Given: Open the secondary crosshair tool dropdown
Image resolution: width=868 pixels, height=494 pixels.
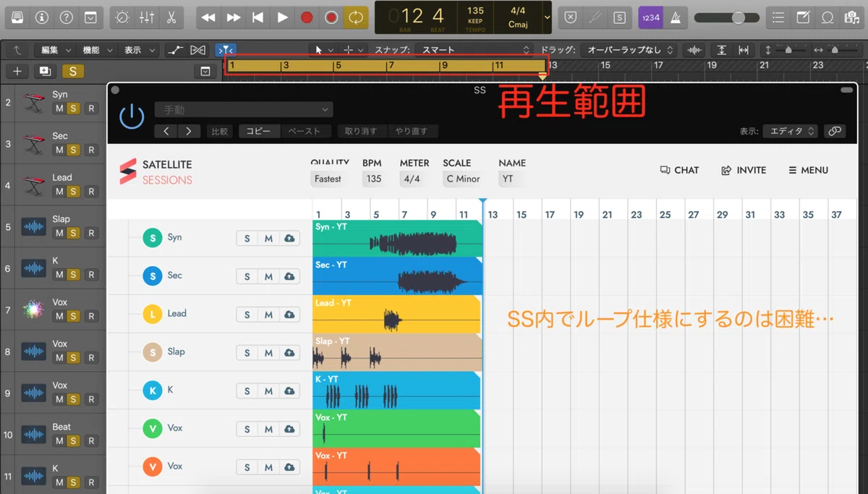Looking at the screenshot, I should [352, 50].
